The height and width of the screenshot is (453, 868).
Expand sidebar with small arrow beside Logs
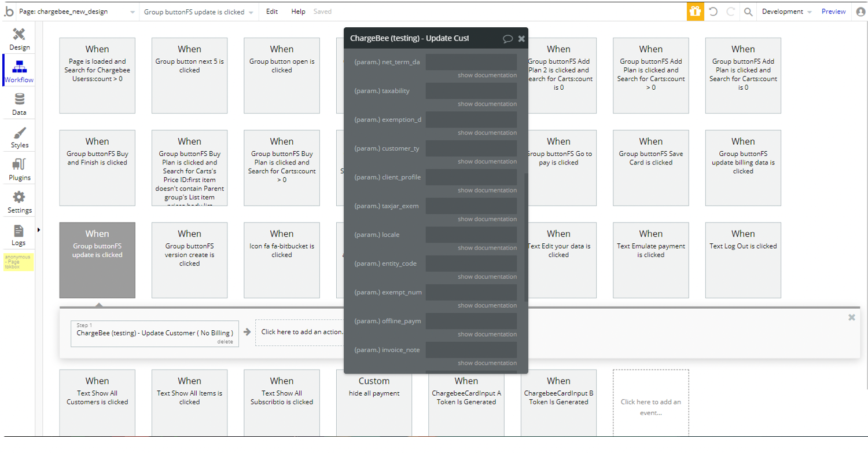tap(39, 230)
